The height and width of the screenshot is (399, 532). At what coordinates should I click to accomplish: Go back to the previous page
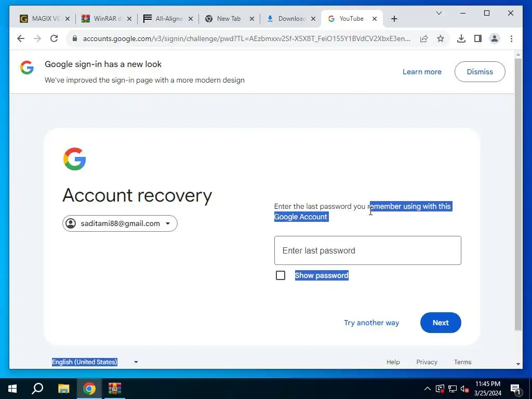tap(21, 38)
